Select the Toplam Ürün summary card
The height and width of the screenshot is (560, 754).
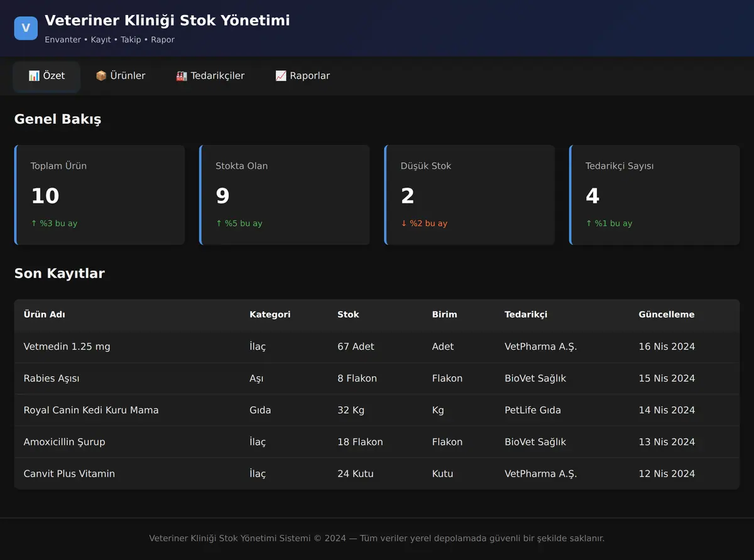pyautogui.click(x=99, y=195)
